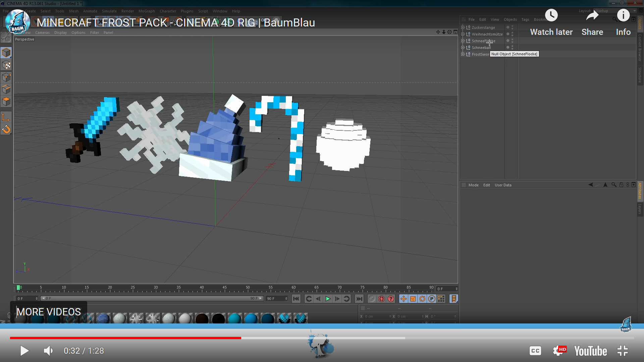The width and height of the screenshot is (644, 362).
Task: Toggle closed captions CC button
Action: (535, 351)
